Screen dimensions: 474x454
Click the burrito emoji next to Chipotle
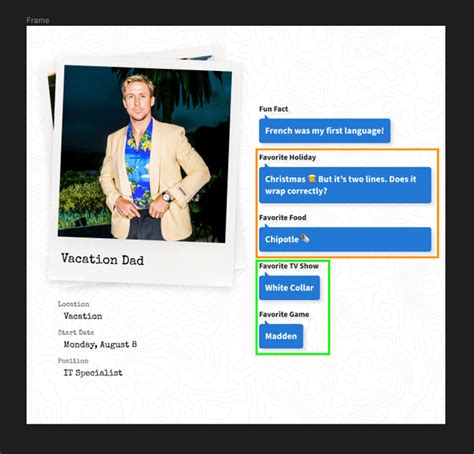click(x=305, y=238)
